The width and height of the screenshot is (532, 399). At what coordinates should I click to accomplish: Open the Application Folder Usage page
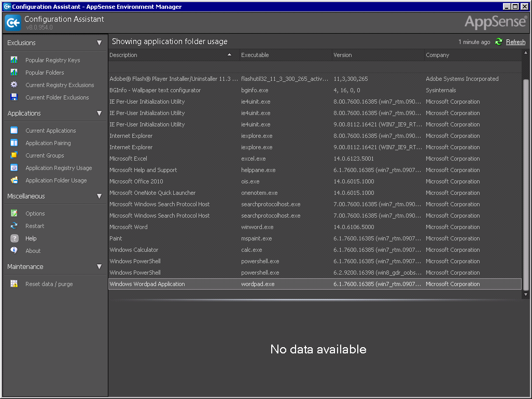point(56,180)
